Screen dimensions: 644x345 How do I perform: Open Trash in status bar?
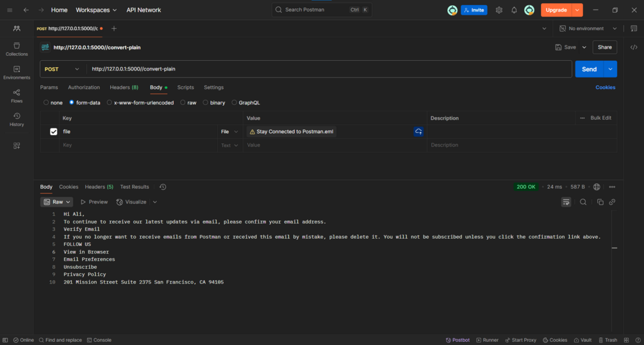tap(607, 340)
